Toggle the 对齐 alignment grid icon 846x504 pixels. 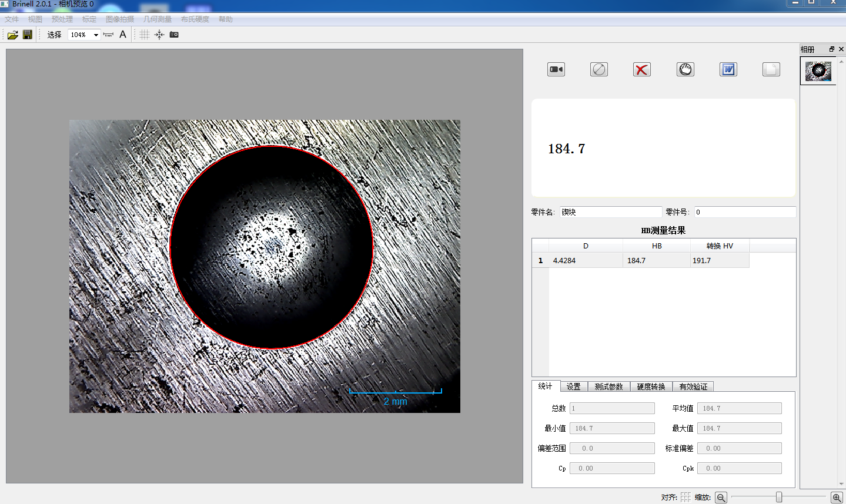click(686, 497)
